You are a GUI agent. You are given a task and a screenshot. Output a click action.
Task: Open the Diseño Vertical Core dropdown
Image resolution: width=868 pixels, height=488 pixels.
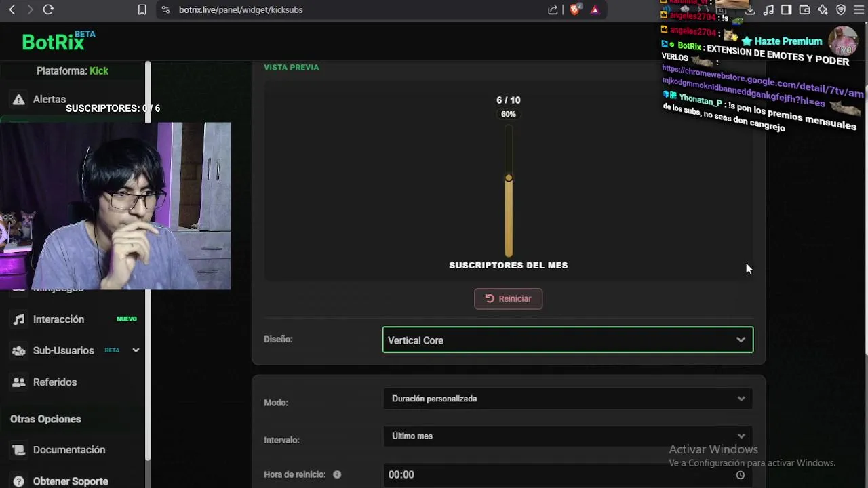click(568, 340)
